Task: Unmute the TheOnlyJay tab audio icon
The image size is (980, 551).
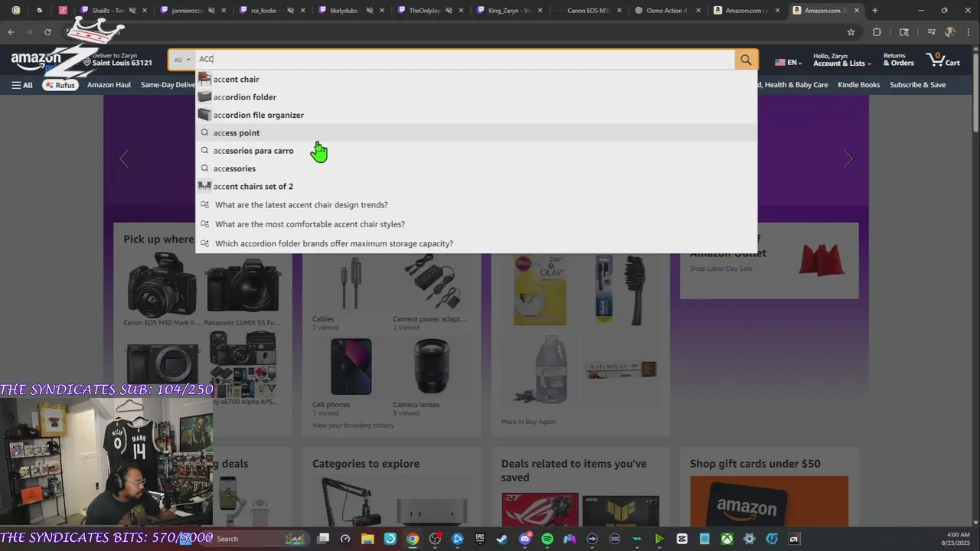Action: click(448, 11)
